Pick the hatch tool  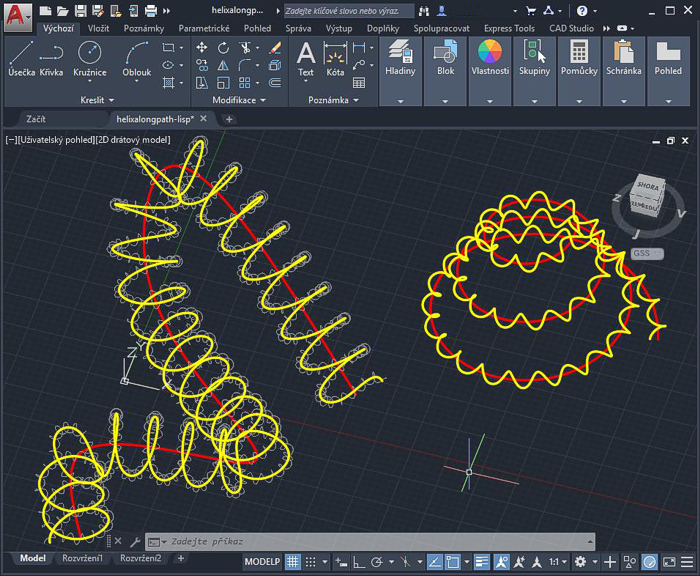(x=168, y=83)
